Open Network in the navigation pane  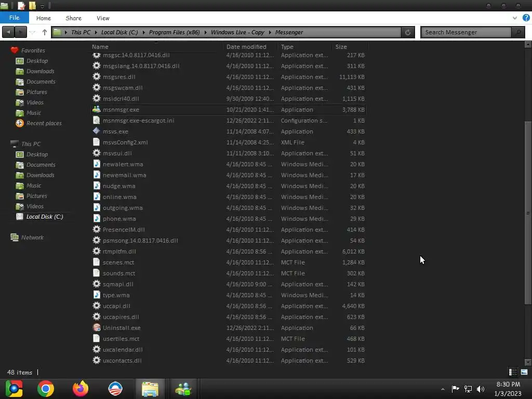click(32, 237)
